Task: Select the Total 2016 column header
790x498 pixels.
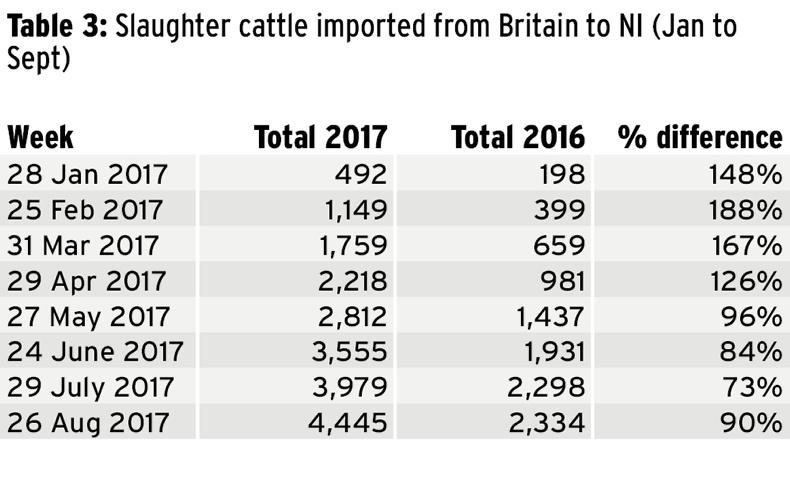Action: [518, 137]
